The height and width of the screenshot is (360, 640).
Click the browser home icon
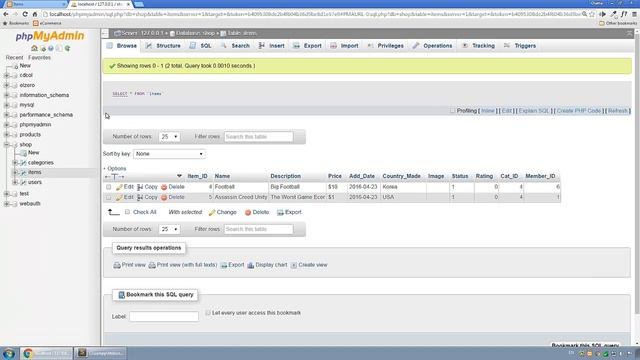pos(35,14)
